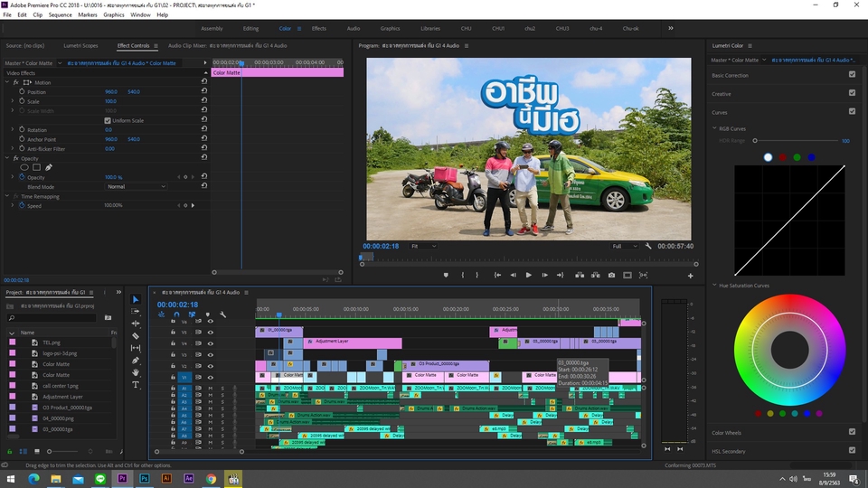Add a timeline marker with shield icon

click(208, 314)
